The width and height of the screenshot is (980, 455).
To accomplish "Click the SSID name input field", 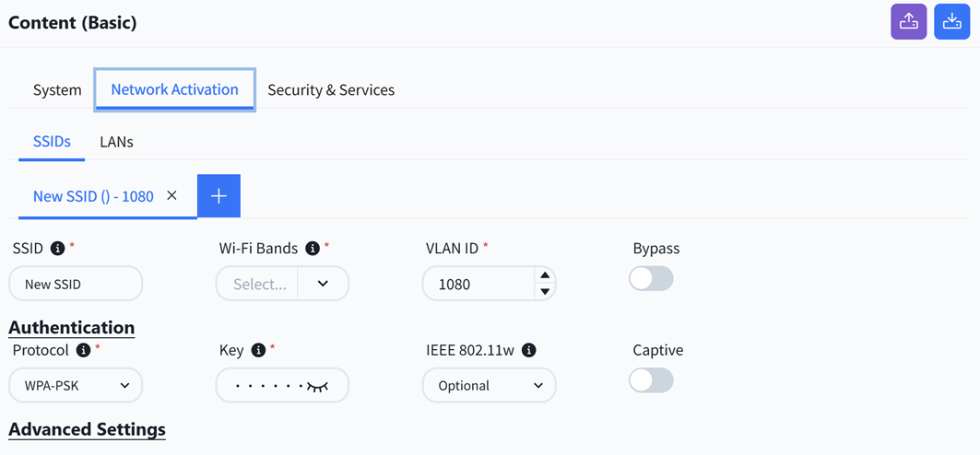I will 76,284.
